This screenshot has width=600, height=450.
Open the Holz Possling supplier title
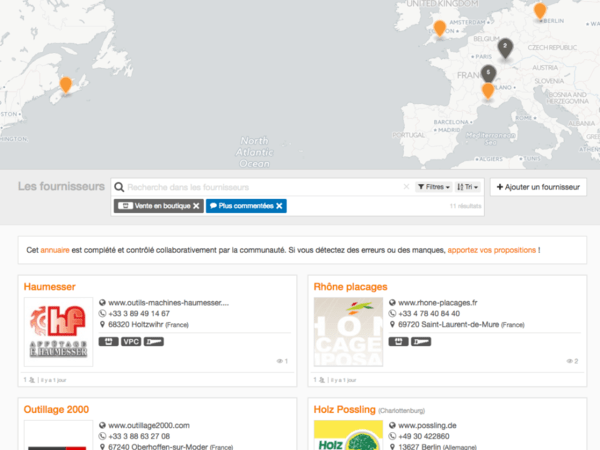345,409
